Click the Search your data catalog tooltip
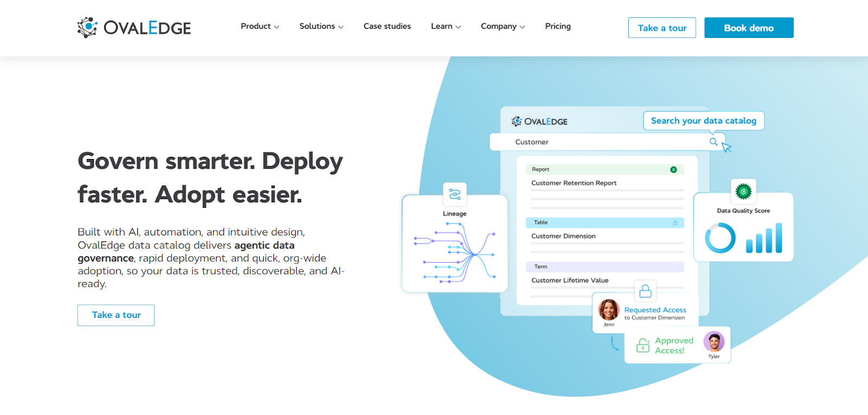 (x=704, y=121)
